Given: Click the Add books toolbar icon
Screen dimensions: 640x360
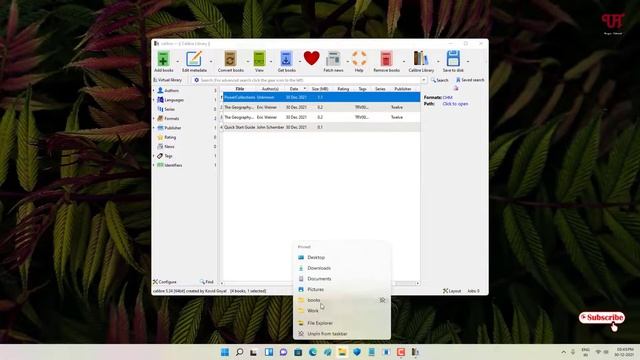Looking at the screenshot, I should 163,59.
